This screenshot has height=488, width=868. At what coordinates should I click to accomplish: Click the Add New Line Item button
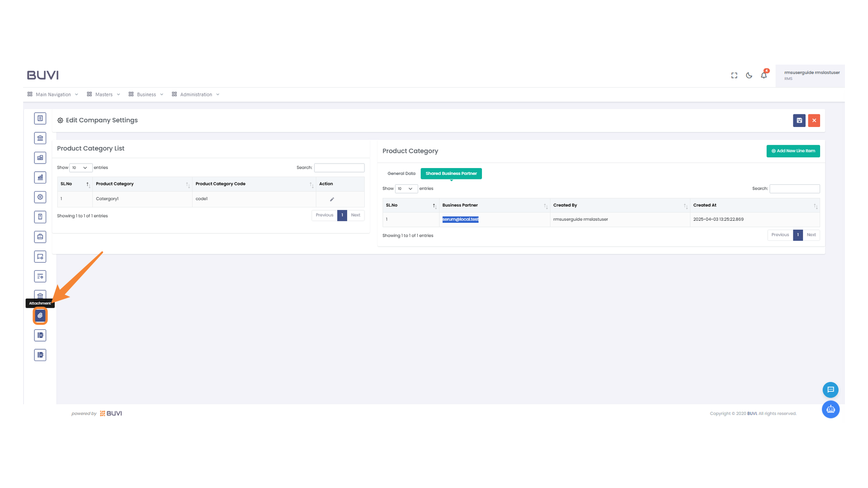click(x=793, y=151)
